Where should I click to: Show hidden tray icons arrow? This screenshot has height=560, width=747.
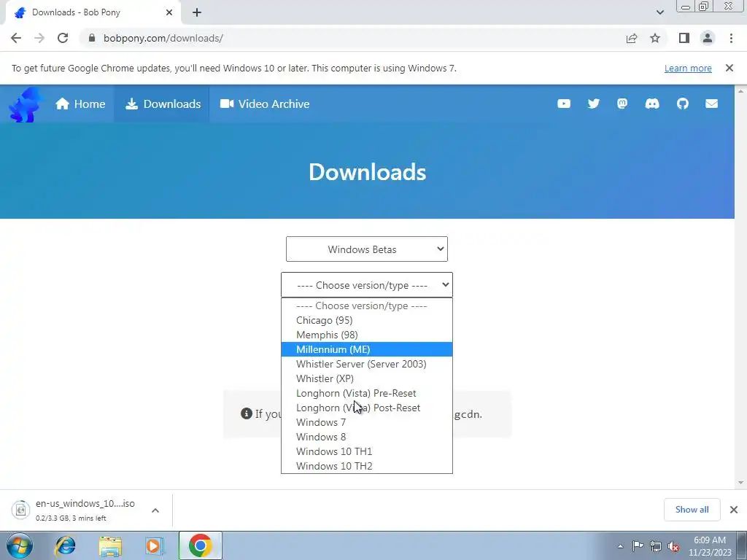620,546
